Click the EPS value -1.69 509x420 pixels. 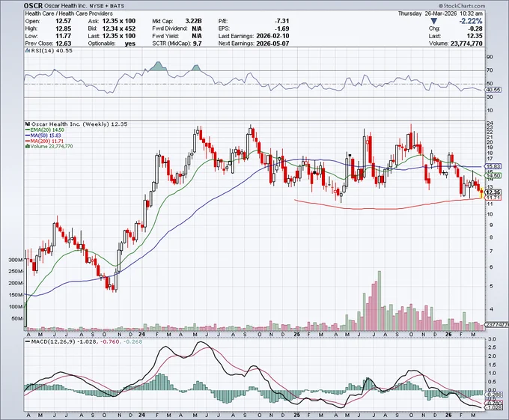[x=281, y=28]
